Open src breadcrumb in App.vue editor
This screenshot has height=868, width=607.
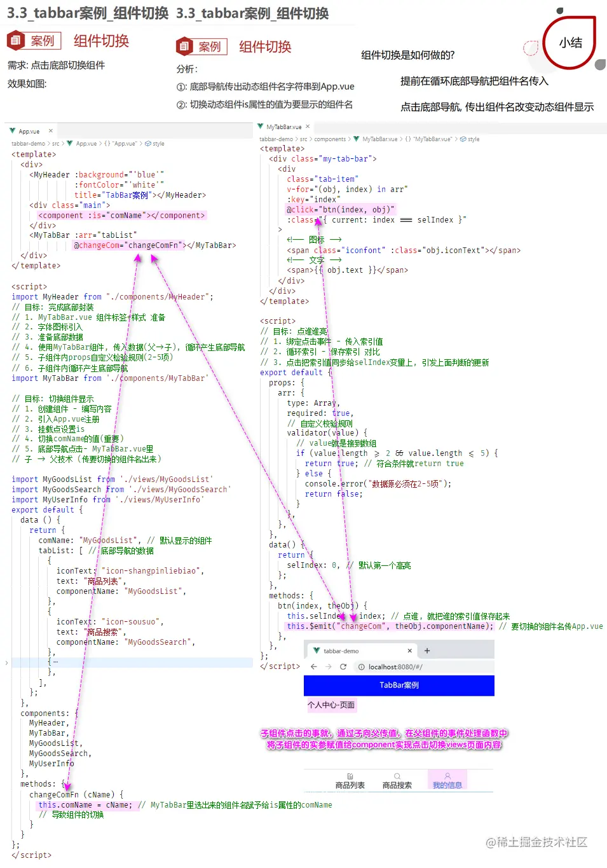[56, 144]
